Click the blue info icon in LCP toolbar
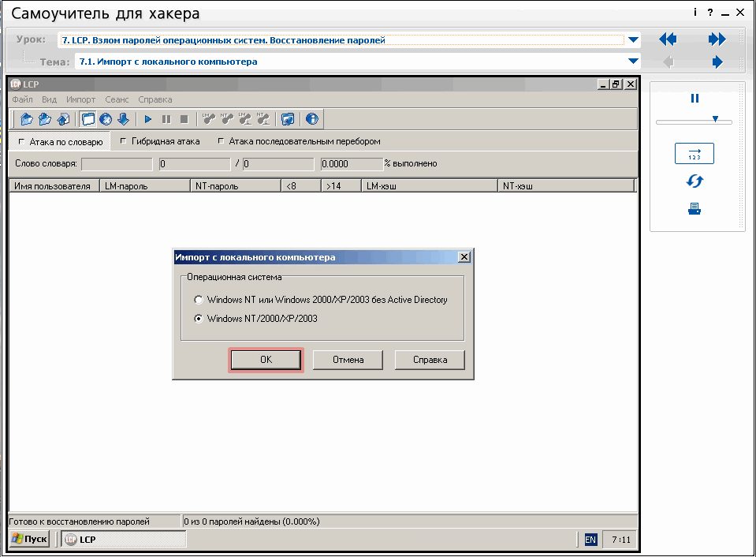Screen dimensions: 756x557 pyautogui.click(x=311, y=119)
